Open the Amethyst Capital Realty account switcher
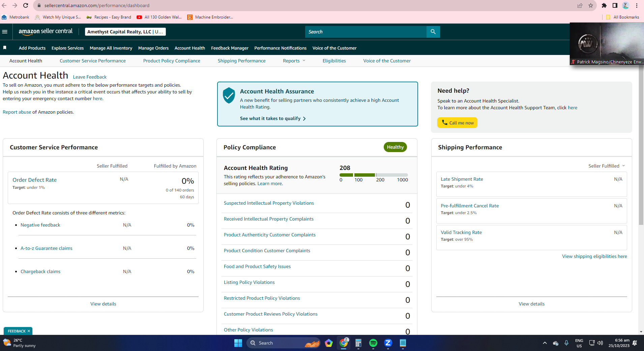The height and width of the screenshot is (351, 644). tap(125, 32)
